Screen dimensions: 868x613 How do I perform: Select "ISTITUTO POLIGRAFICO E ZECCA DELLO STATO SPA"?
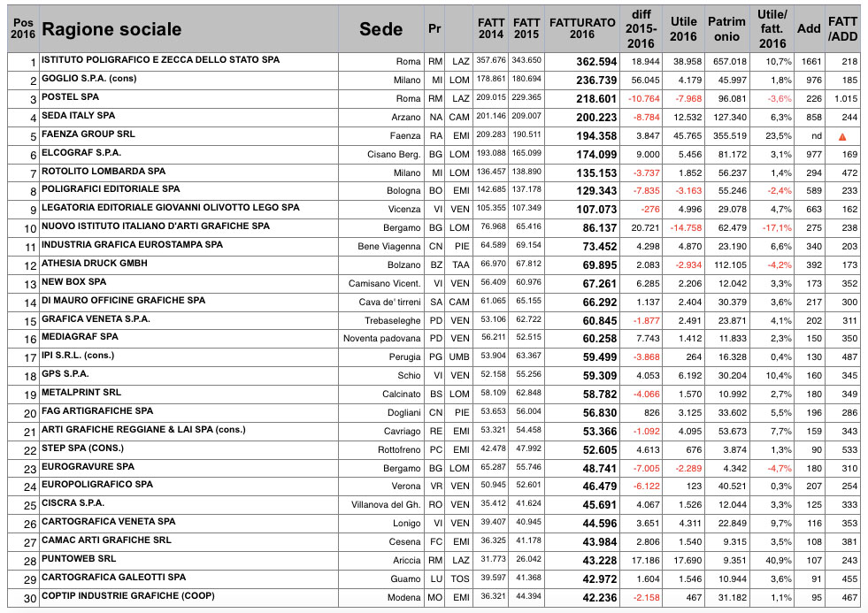coord(160,60)
